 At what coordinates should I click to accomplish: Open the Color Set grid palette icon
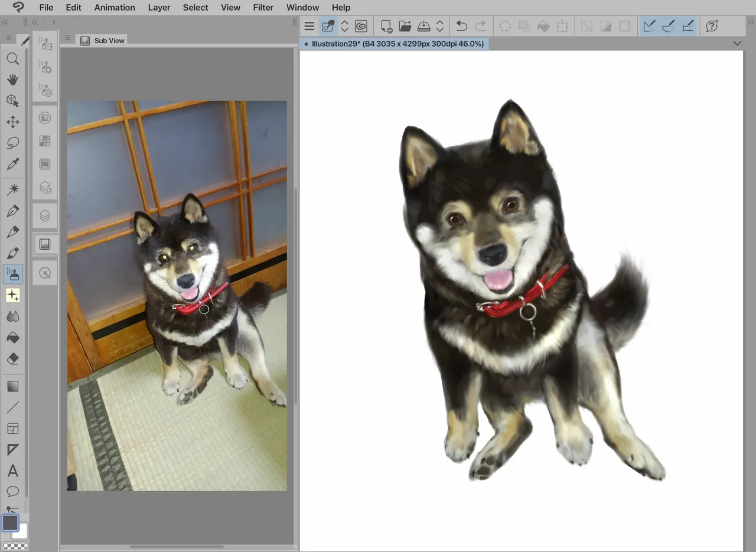45,141
